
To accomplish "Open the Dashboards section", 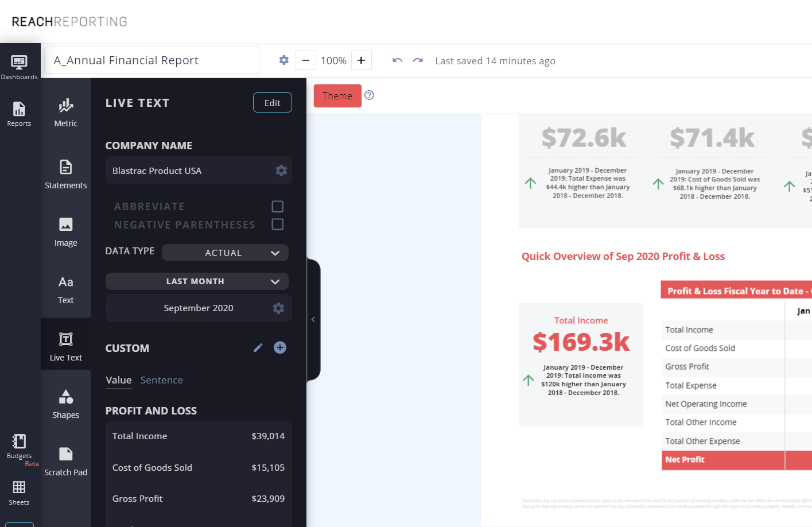I will tap(20, 64).
